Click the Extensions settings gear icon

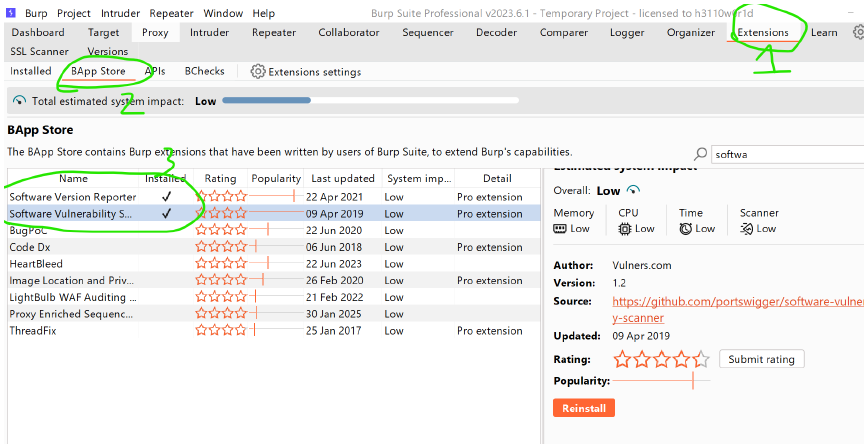click(x=257, y=71)
